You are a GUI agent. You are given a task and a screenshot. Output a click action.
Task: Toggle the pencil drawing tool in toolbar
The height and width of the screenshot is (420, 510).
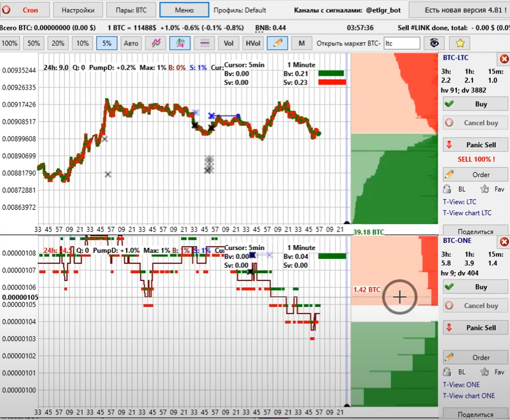(x=277, y=43)
